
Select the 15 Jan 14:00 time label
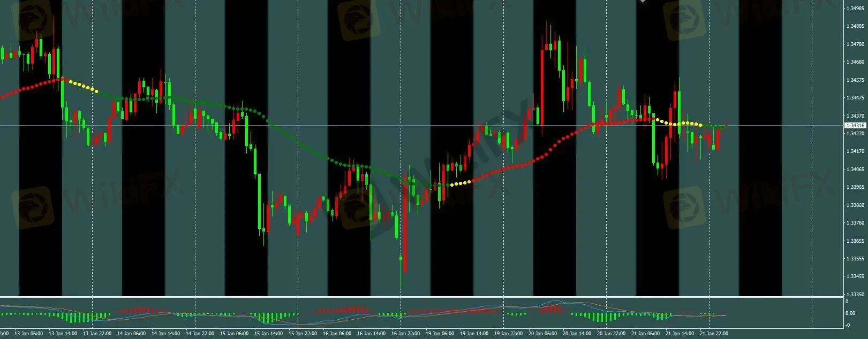(x=268, y=334)
